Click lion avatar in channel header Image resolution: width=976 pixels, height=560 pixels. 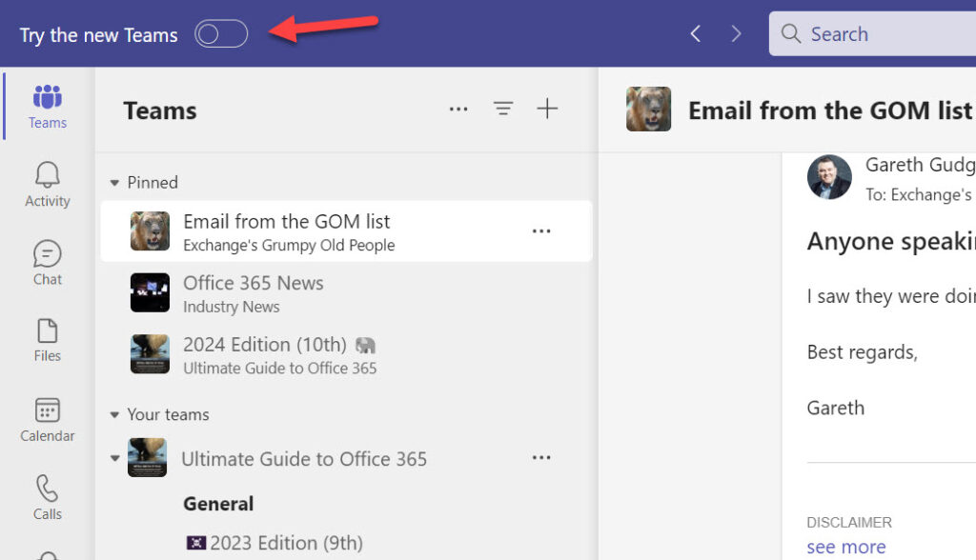click(x=648, y=109)
